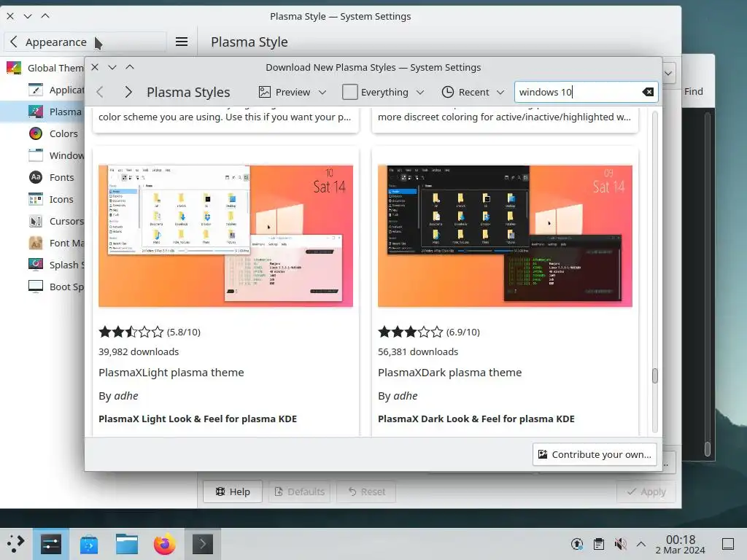Clear the search text with the erase icon
Image resolution: width=747 pixels, height=560 pixels.
(648, 92)
